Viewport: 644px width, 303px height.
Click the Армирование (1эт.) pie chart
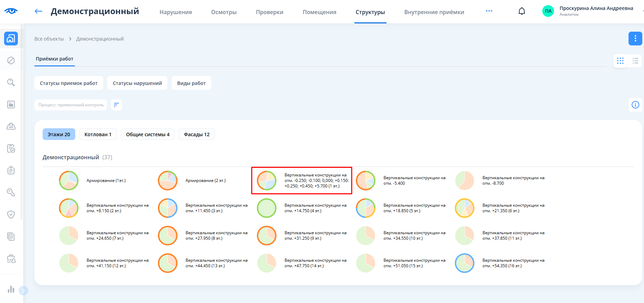click(x=69, y=181)
